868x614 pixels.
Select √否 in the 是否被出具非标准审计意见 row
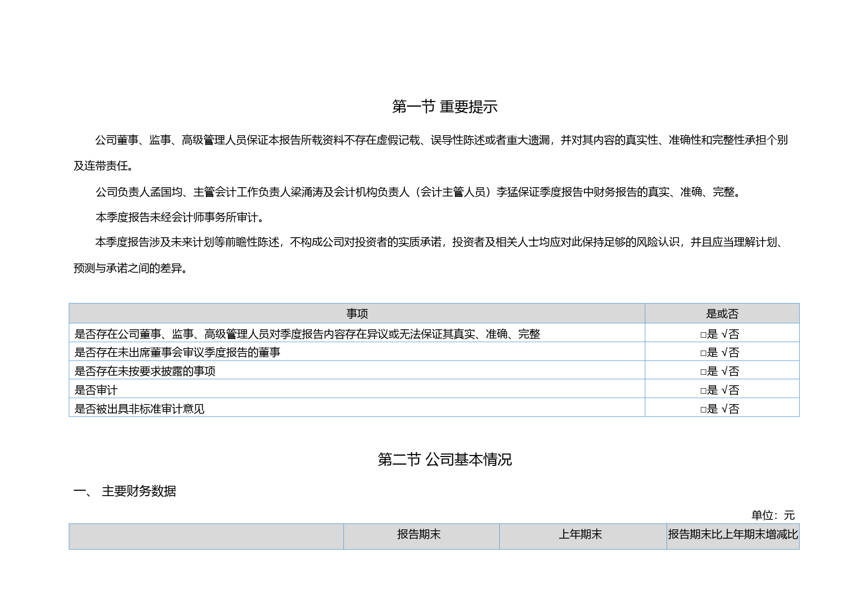(x=730, y=409)
